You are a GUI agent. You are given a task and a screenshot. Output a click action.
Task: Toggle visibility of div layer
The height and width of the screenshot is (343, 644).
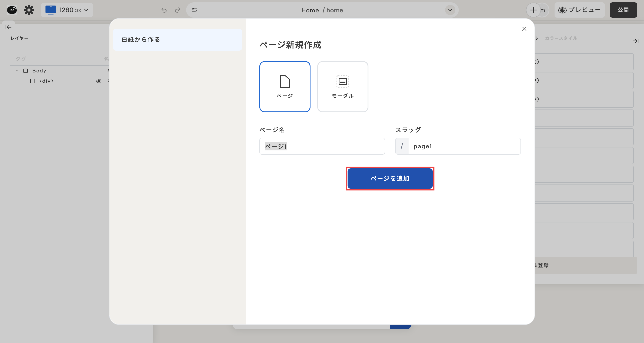99,81
